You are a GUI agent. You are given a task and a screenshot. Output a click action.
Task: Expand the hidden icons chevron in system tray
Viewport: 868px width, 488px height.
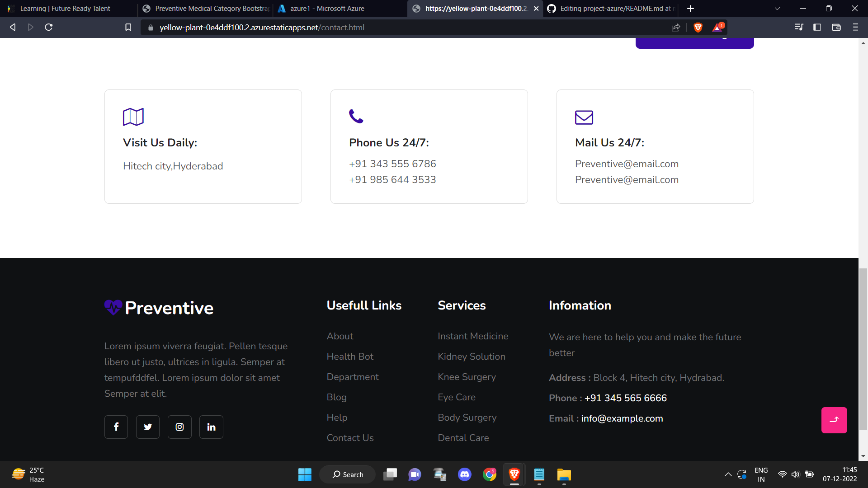pyautogui.click(x=728, y=474)
